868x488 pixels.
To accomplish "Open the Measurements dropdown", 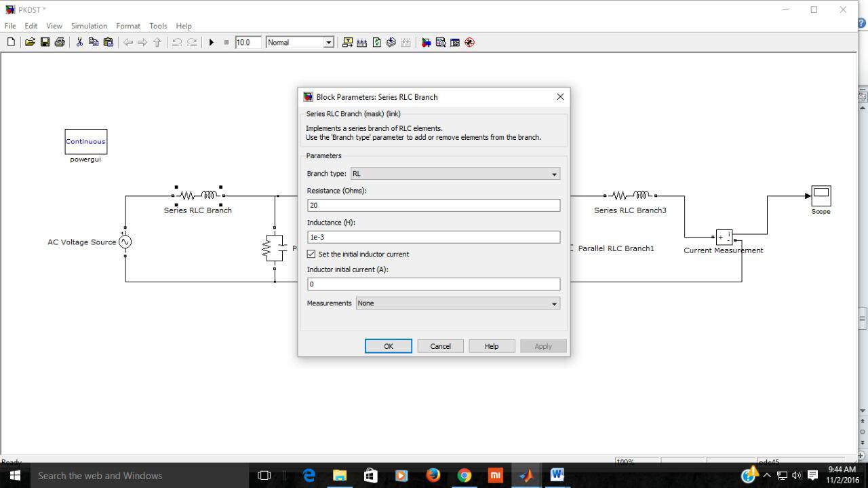I will tap(554, 303).
